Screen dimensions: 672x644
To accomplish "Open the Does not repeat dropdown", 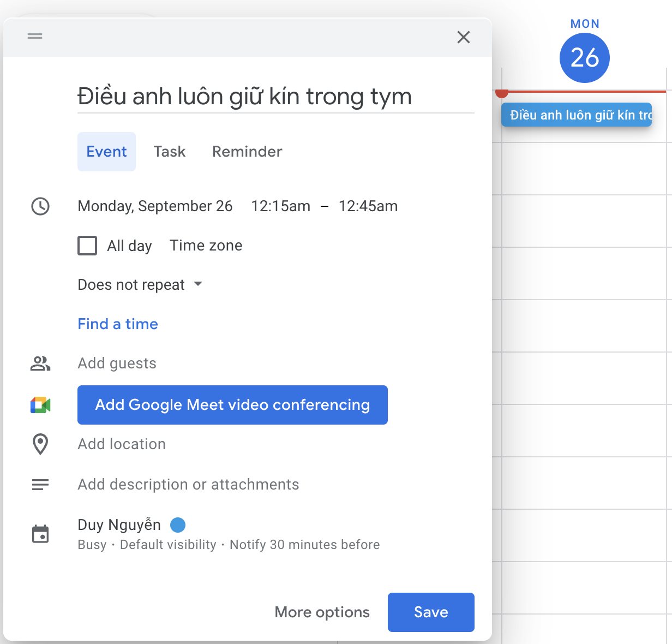I will (140, 285).
